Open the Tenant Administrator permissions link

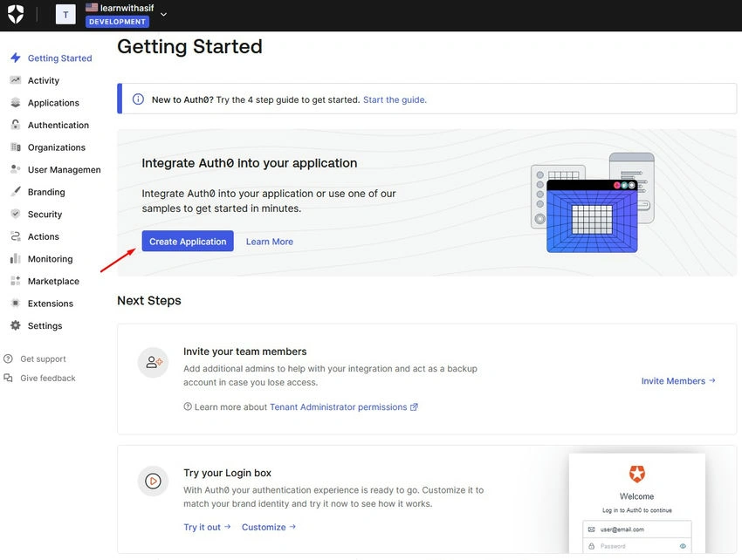pos(339,406)
